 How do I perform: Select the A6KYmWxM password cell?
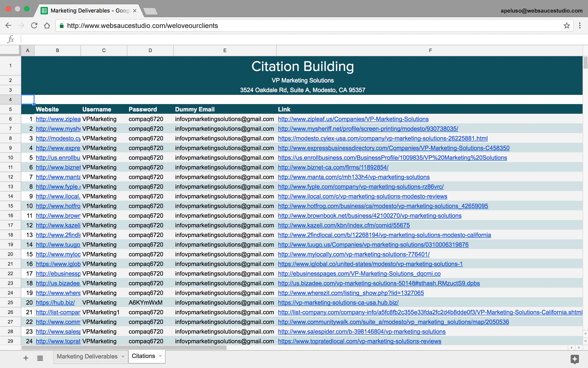tap(150, 302)
